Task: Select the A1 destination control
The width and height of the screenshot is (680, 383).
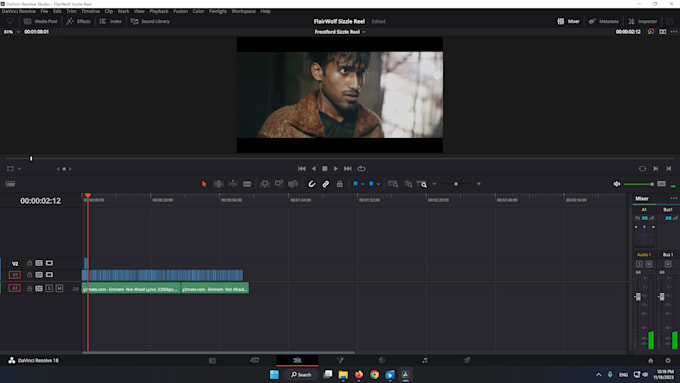Action: point(15,288)
